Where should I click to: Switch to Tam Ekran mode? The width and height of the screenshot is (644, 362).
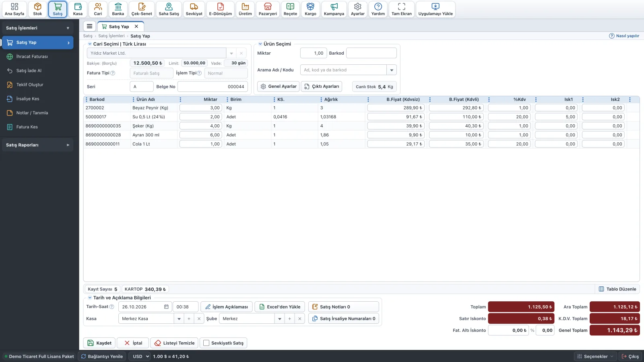(402, 9)
